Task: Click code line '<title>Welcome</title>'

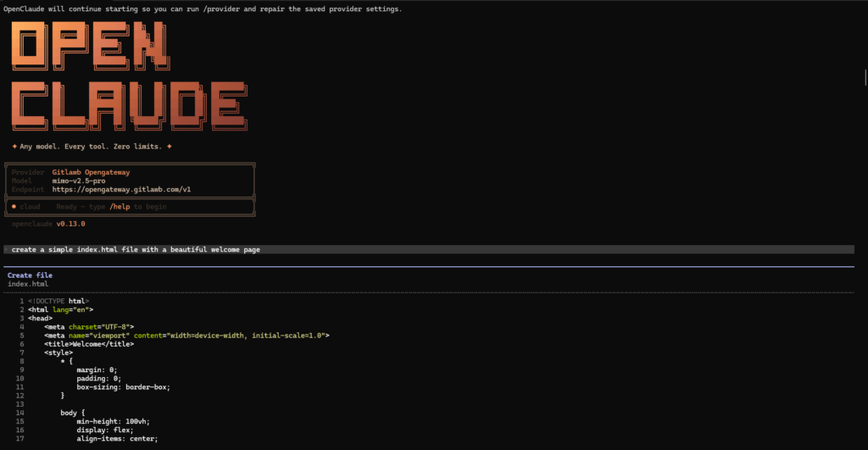Action: click(x=89, y=344)
